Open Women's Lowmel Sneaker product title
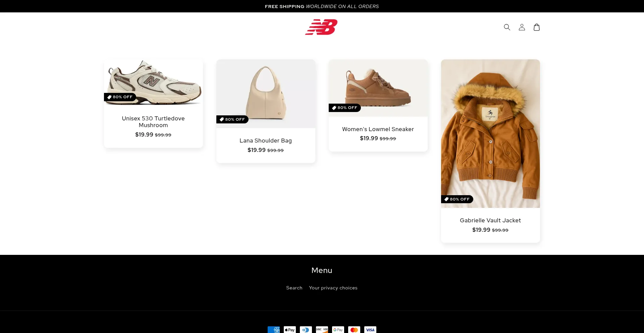The width and height of the screenshot is (644, 333). click(x=378, y=129)
